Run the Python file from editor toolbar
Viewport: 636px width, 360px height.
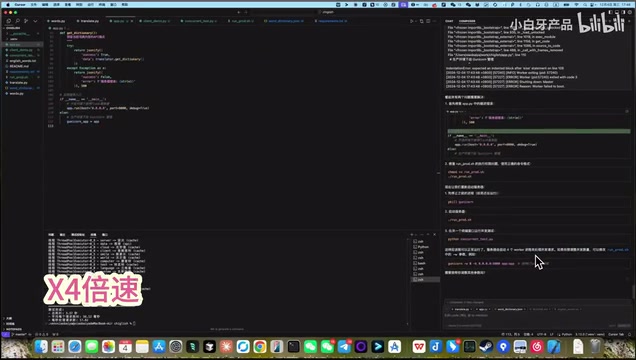click(x=412, y=21)
